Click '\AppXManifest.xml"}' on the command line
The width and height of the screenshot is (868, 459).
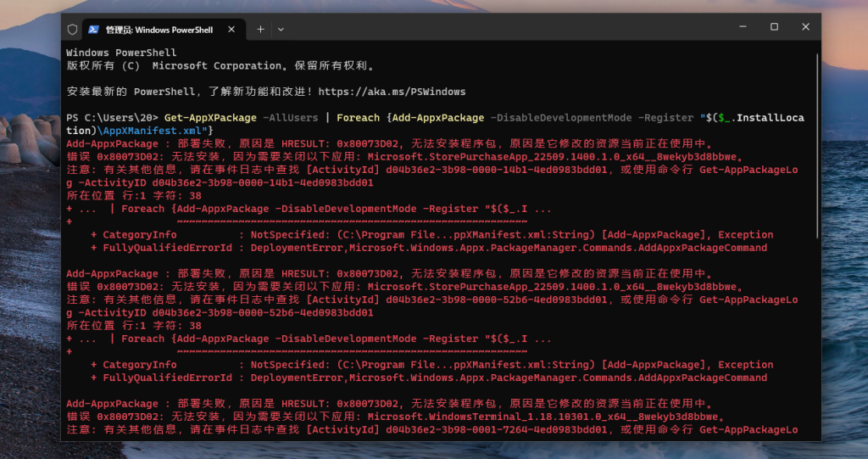[x=155, y=131]
